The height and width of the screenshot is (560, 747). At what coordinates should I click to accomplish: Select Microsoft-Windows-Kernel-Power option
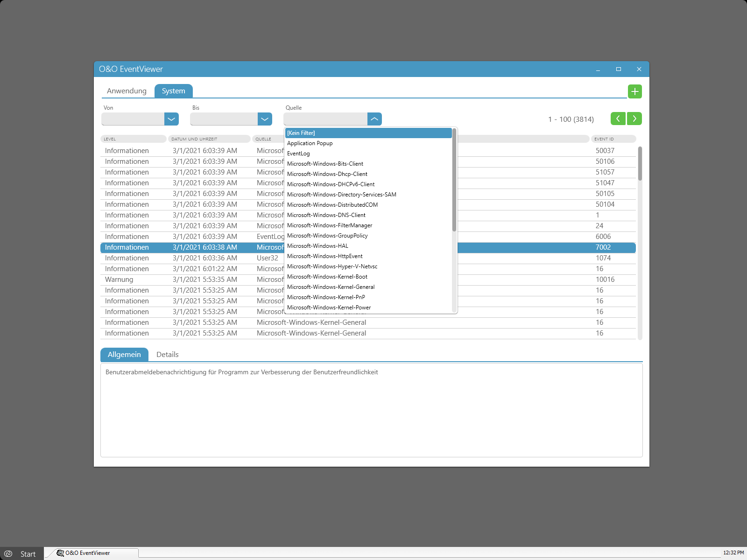(x=368, y=308)
